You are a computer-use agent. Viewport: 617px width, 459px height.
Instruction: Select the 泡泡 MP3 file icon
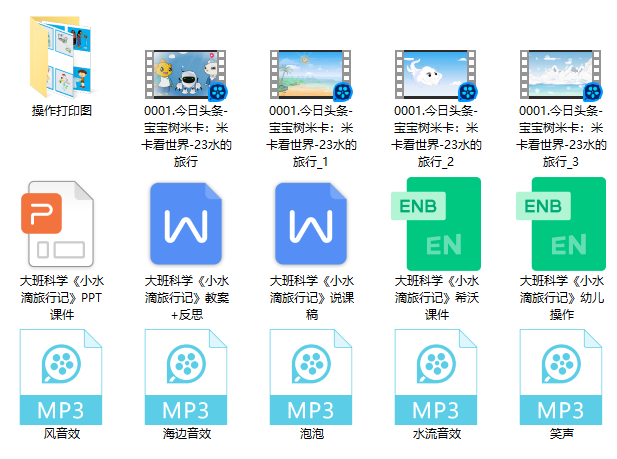(x=311, y=377)
